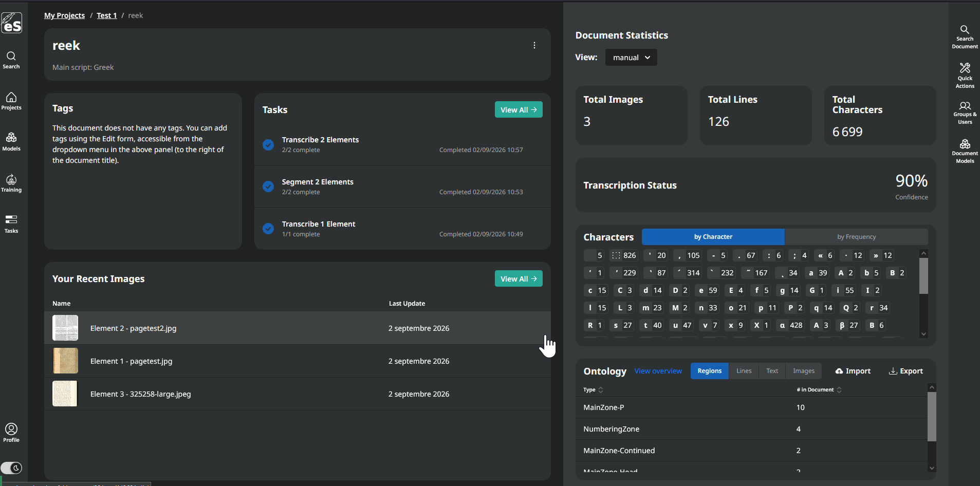Switch characters to by Frequency tab

point(856,237)
